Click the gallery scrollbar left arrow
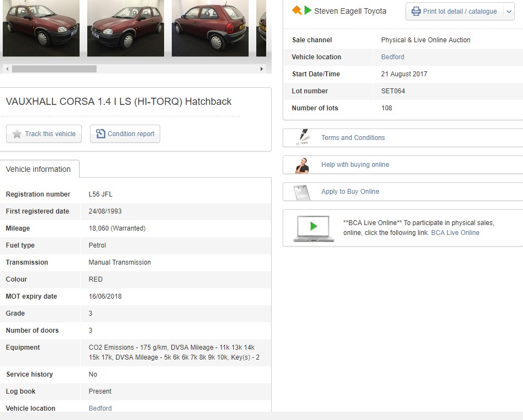 (7, 69)
